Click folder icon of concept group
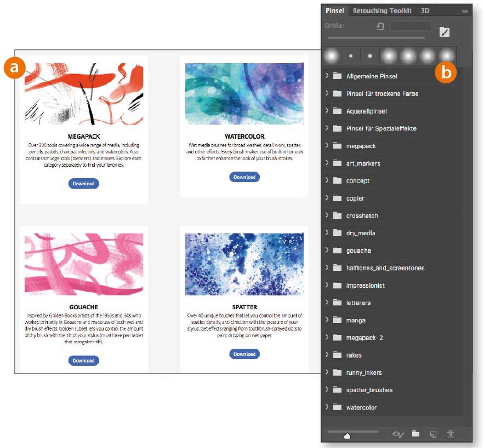 pyautogui.click(x=338, y=180)
